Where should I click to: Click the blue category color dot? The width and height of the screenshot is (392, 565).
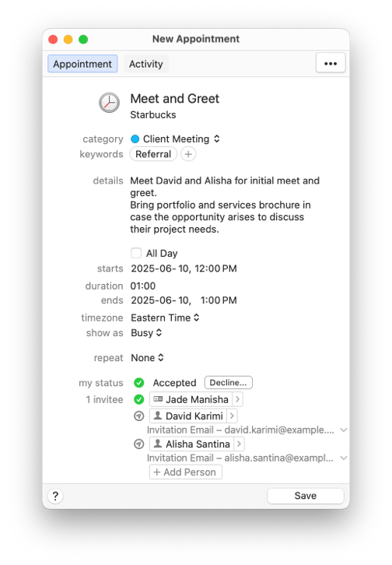(x=135, y=139)
